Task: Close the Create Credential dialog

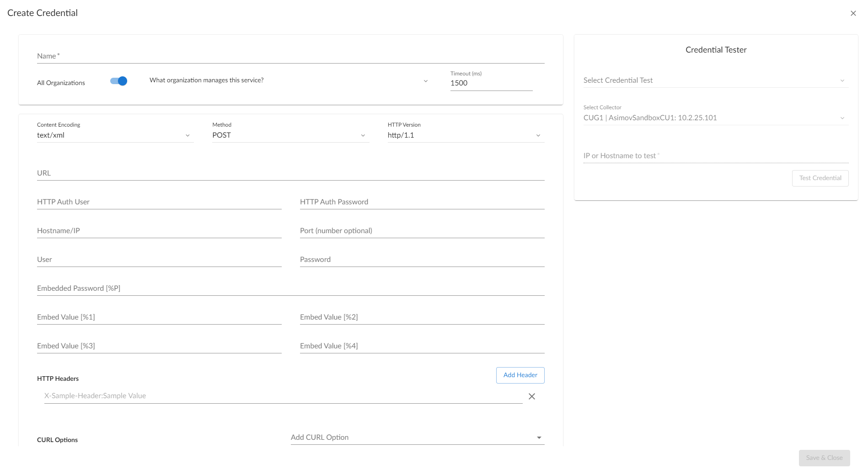Action: tap(853, 13)
